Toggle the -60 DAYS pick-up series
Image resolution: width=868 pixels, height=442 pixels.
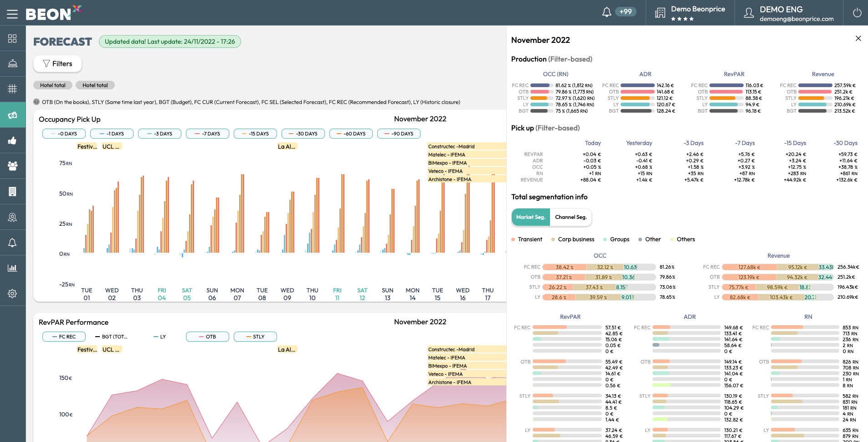click(351, 134)
